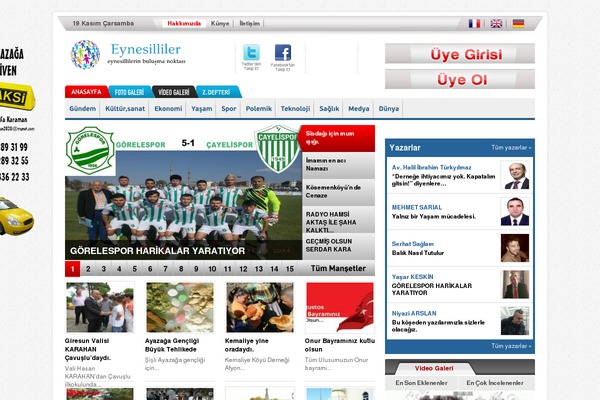Go to headline slide 8
600x400 pixels.
(x=181, y=269)
